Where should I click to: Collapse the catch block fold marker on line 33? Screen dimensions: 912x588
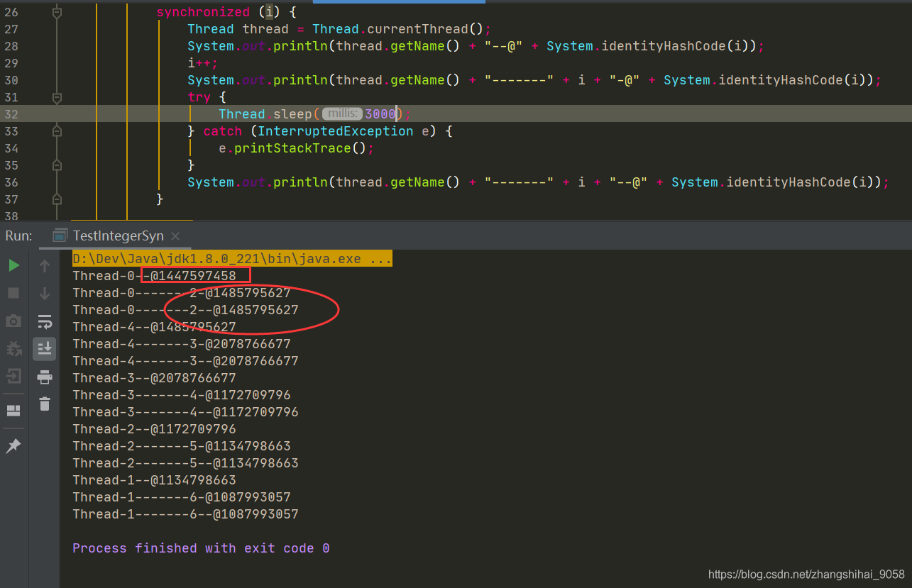click(57, 131)
